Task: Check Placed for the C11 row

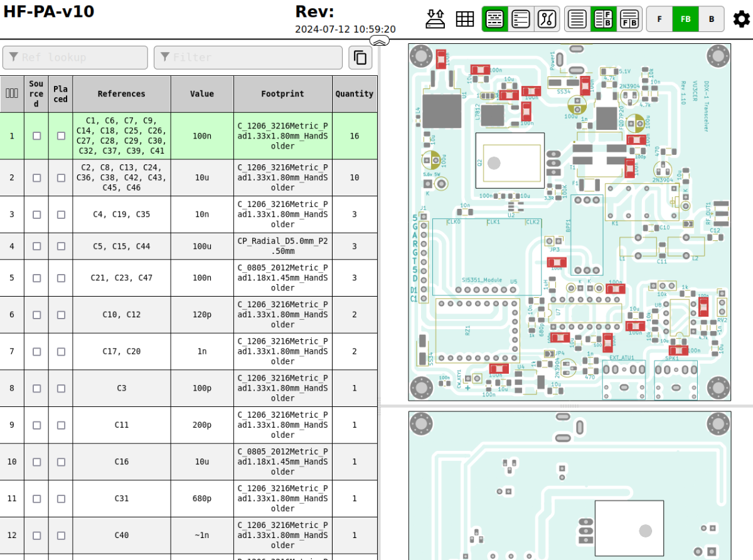Action: click(x=61, y=425)
